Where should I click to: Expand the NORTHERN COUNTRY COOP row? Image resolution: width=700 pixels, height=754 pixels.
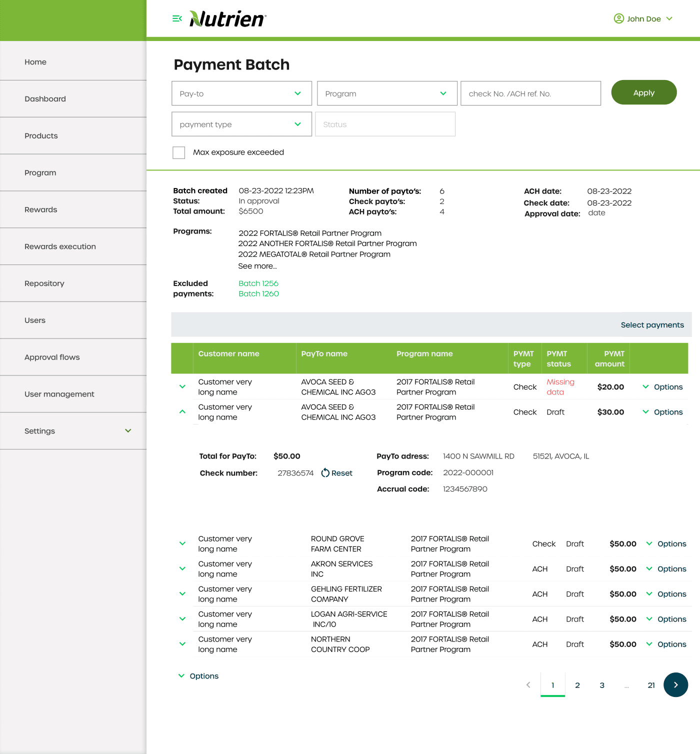[182, 644]
